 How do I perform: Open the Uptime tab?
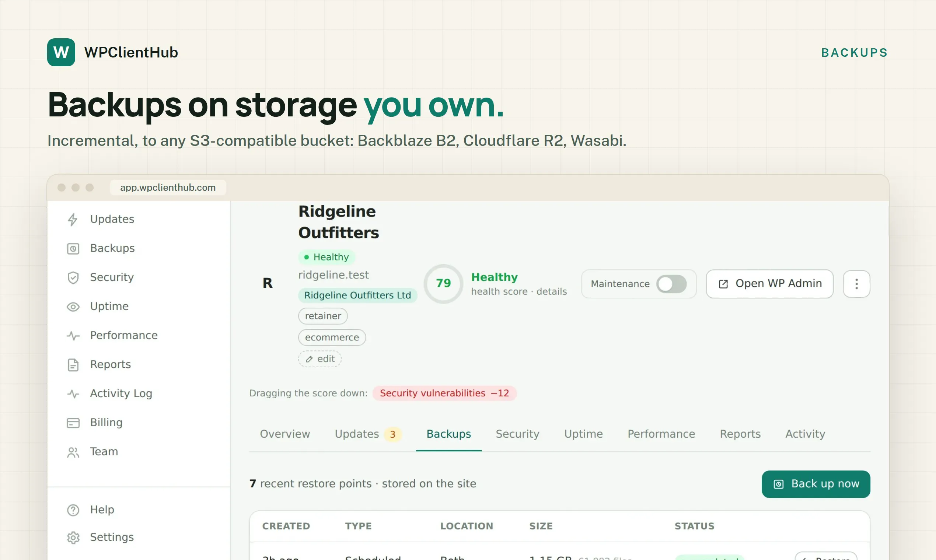tap(583, 434)
